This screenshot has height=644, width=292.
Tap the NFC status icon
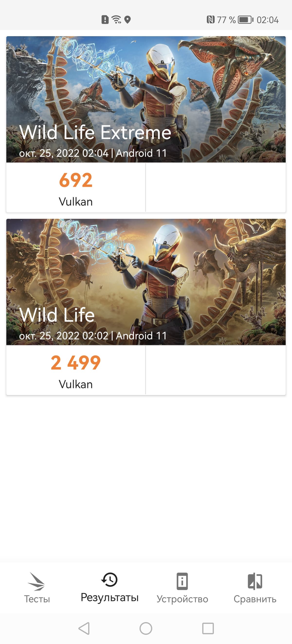coord(210,19)
